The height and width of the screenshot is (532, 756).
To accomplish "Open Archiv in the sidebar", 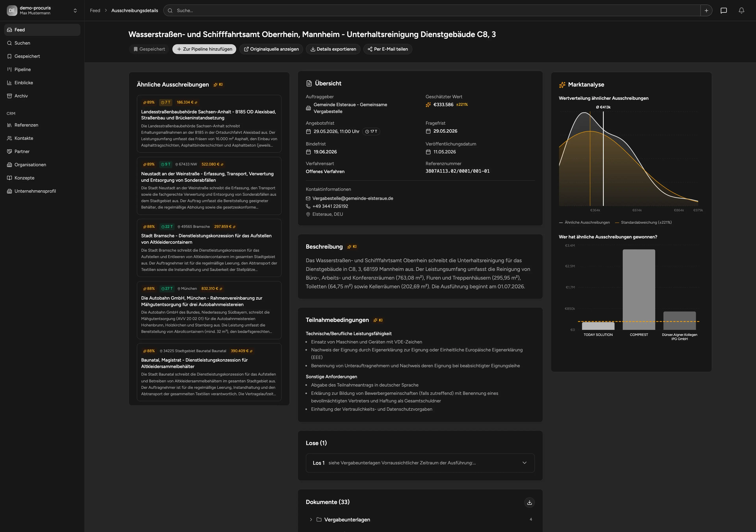I will pyautogui.click(x=42, y=96).
